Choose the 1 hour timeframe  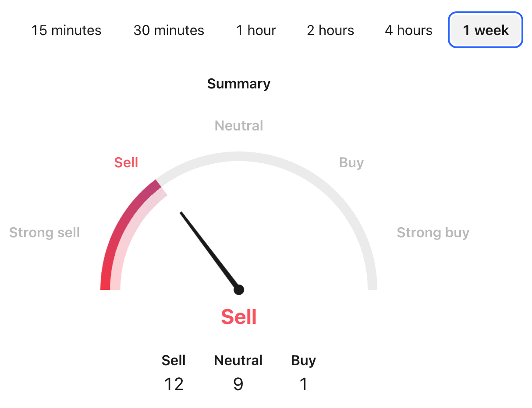pos(256,30)
